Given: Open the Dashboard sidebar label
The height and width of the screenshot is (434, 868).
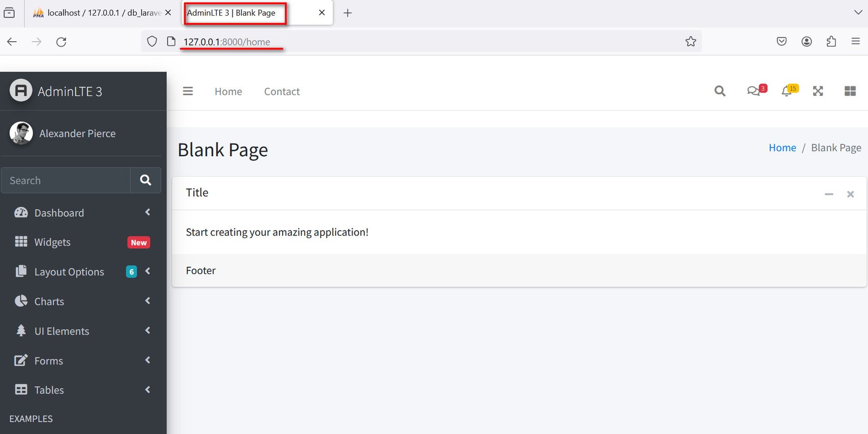Looking at the screenshot, I should [x=59, y=213].
